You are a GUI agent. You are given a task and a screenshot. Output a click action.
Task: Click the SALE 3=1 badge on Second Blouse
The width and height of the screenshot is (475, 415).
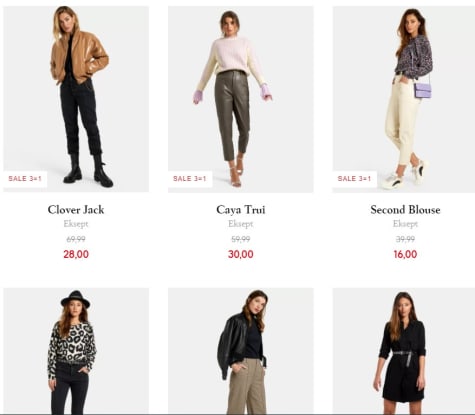[x=354, y=179]
